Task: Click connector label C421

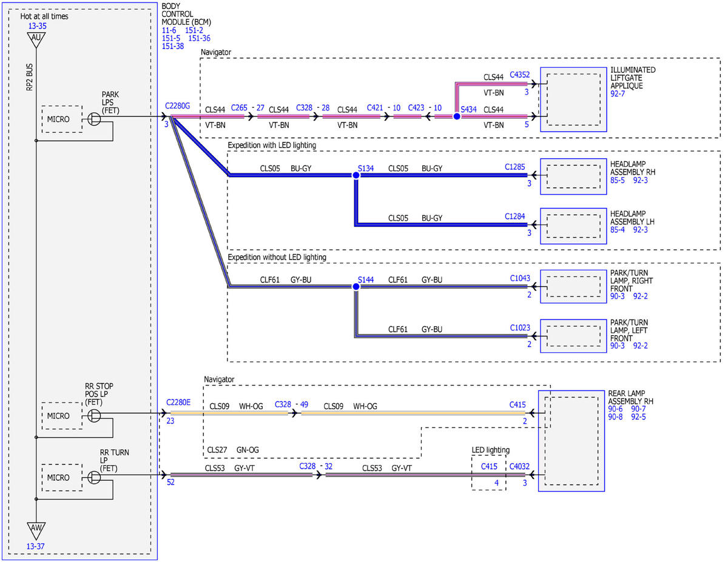Action: [x=376, y=108]
